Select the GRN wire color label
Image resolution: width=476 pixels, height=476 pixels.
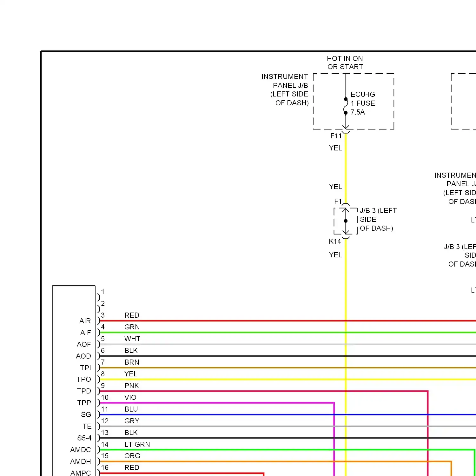[x=132, y=327]
